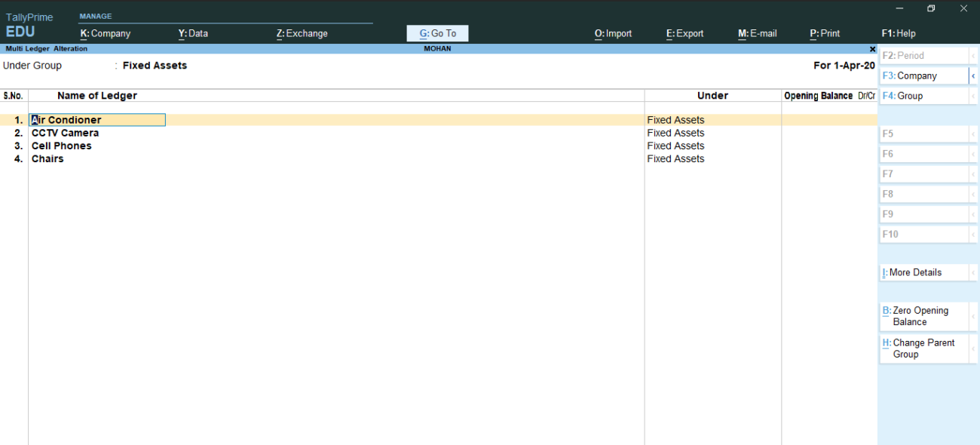Open the Z: Exchange menu

click(x=302, y=33)
